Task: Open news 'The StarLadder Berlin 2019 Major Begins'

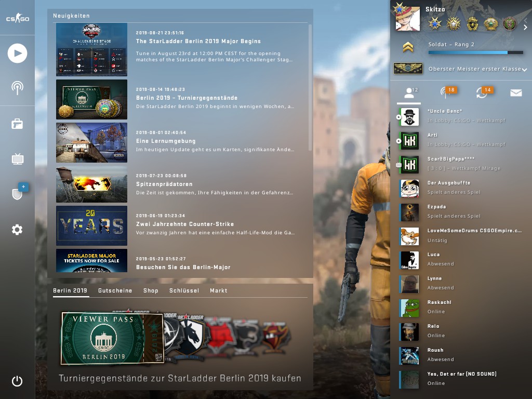Action: 198,42
